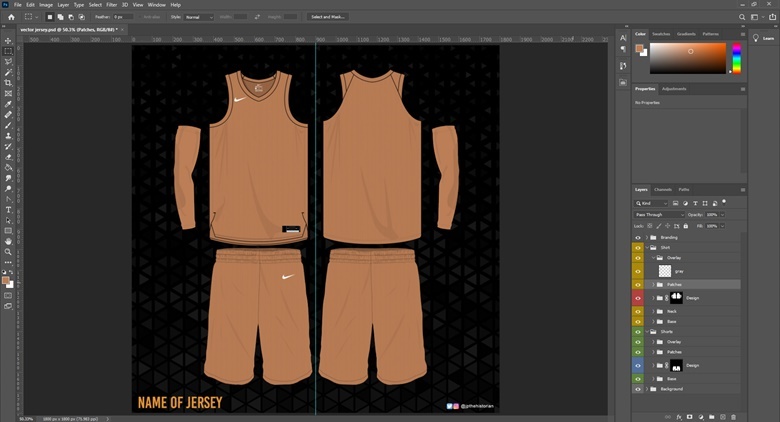The width and height of the screenshot is (780, 422).
Task: Switch to the Channels tab
Action: click(663, 190)
